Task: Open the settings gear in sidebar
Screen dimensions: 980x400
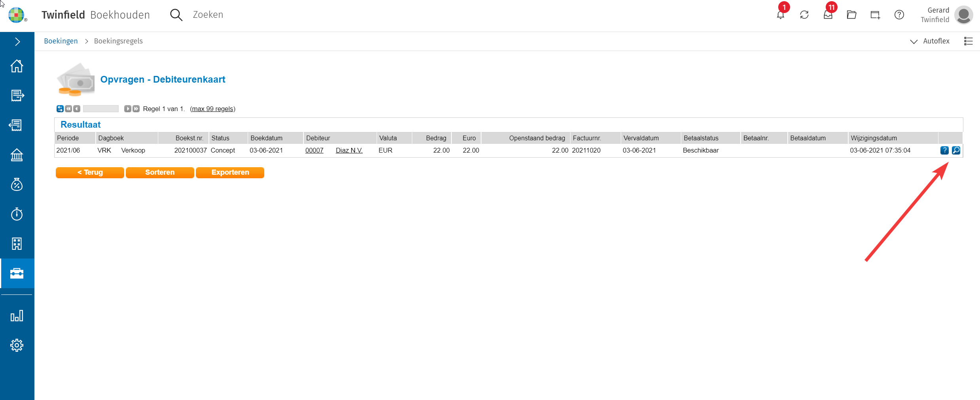Action: click(17, 345)
